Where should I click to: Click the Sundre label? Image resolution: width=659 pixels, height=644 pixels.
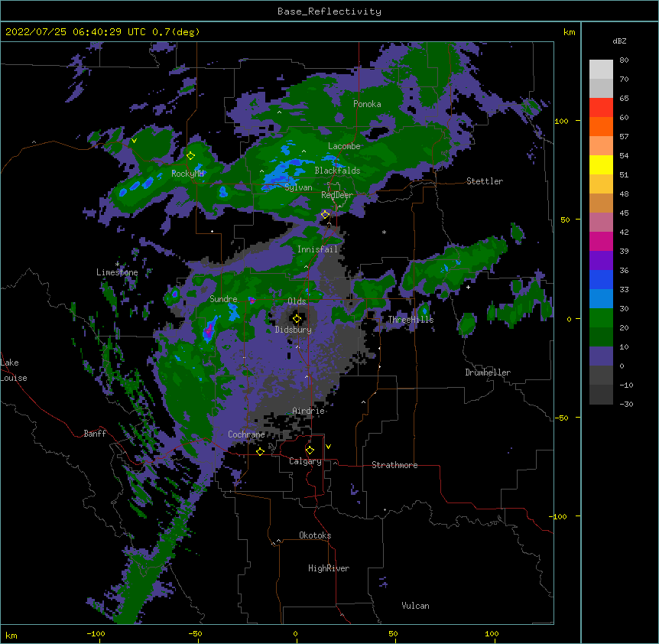pyautogui.click(x=223, y=299)
